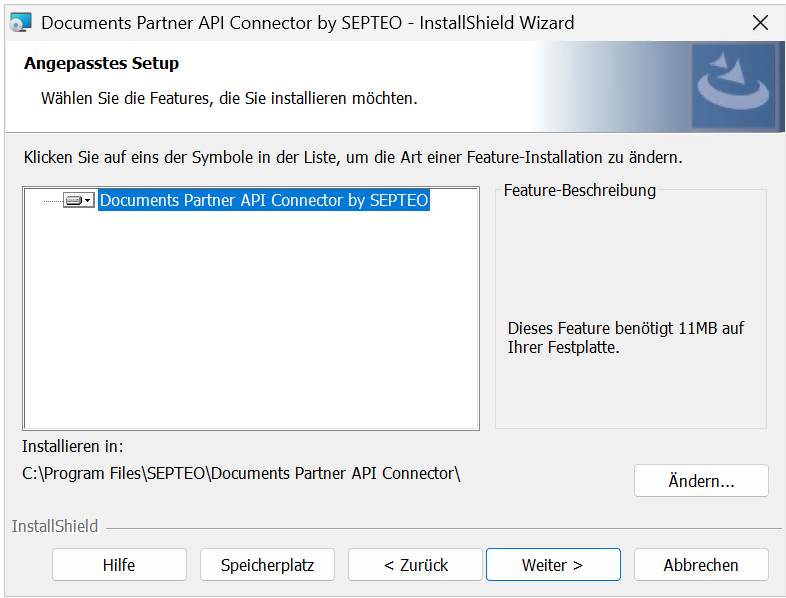786x598 pixels.
Task: Open the feature install-type drive icon dropdown
Action: [79, 201]
